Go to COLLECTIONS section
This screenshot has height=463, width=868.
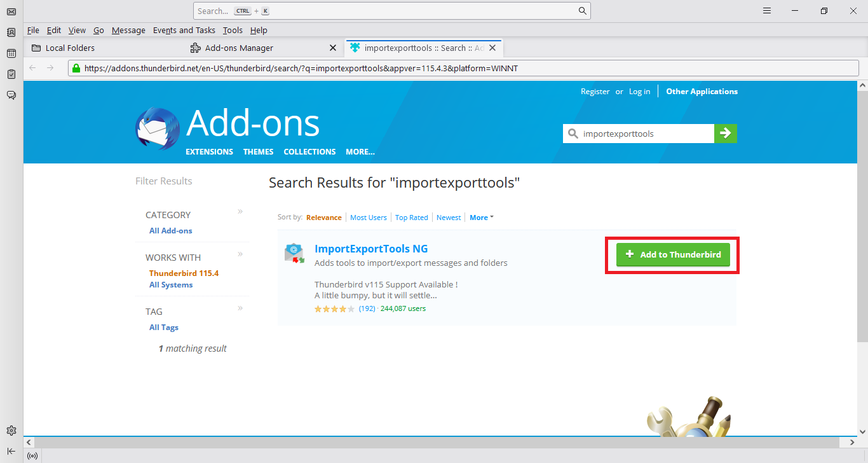pyautogui.click(x=309, y=152)
